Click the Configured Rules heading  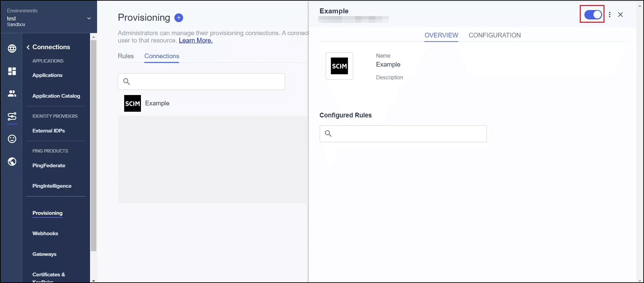[345, 115]
